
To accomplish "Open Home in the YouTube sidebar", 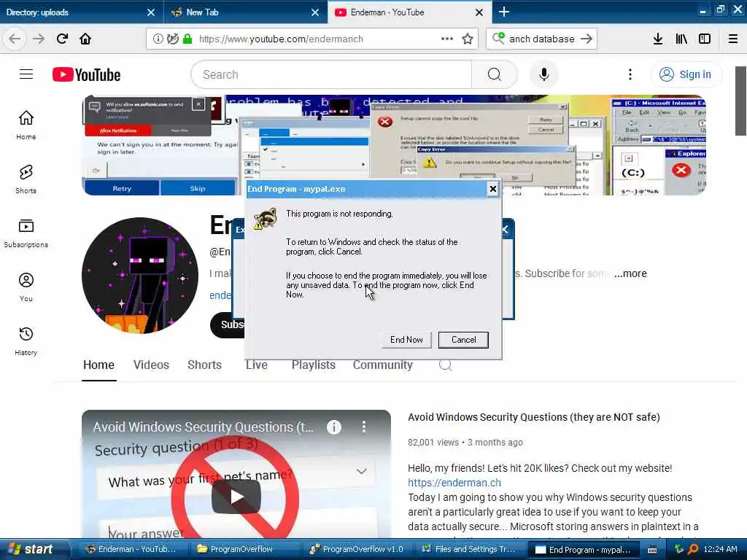I will point(26,125).
